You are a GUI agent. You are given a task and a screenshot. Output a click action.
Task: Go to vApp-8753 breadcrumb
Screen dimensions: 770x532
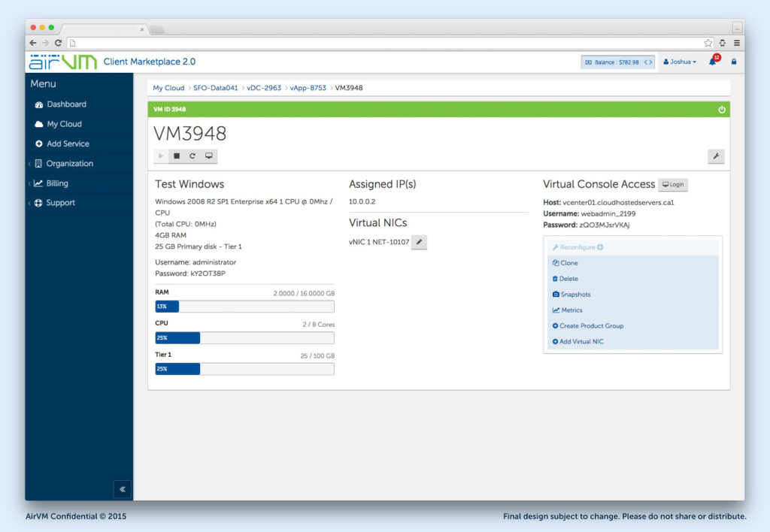(308, 88)
